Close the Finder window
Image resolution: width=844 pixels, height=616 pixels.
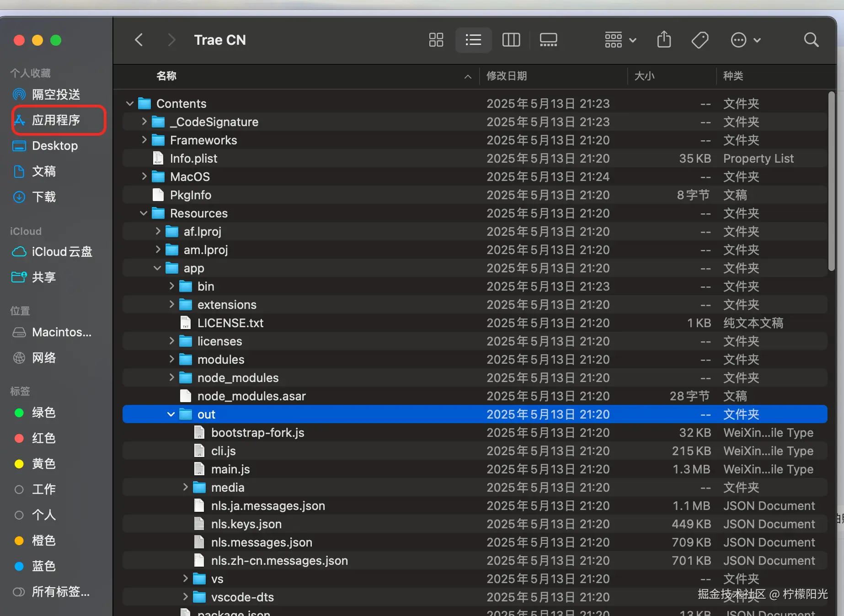click(x=19, y=40)
